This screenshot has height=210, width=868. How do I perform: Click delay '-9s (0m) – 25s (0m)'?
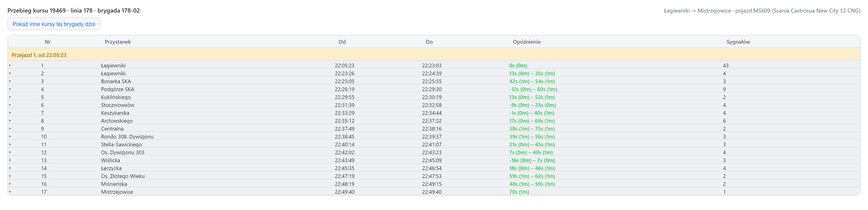(x=532, y=105)
